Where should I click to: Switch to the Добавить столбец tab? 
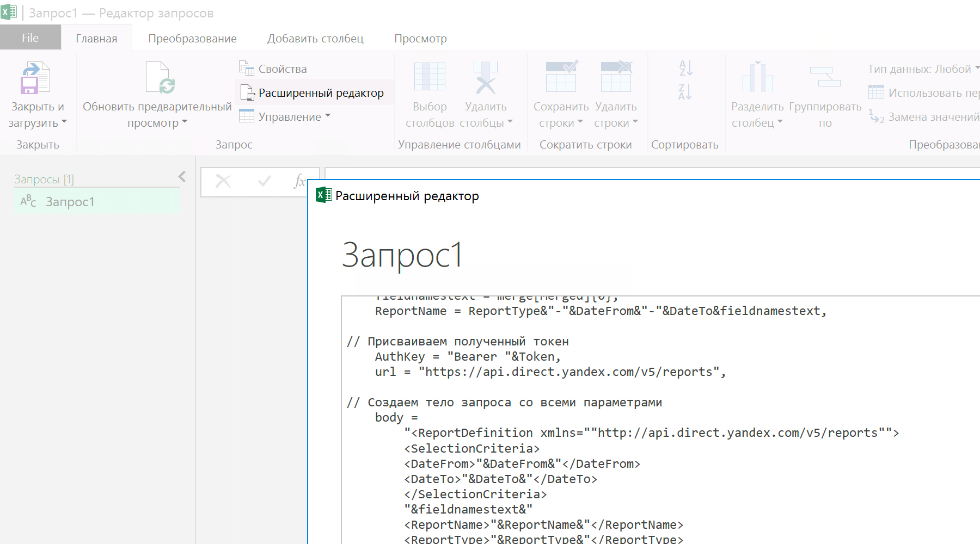(315, 39)
